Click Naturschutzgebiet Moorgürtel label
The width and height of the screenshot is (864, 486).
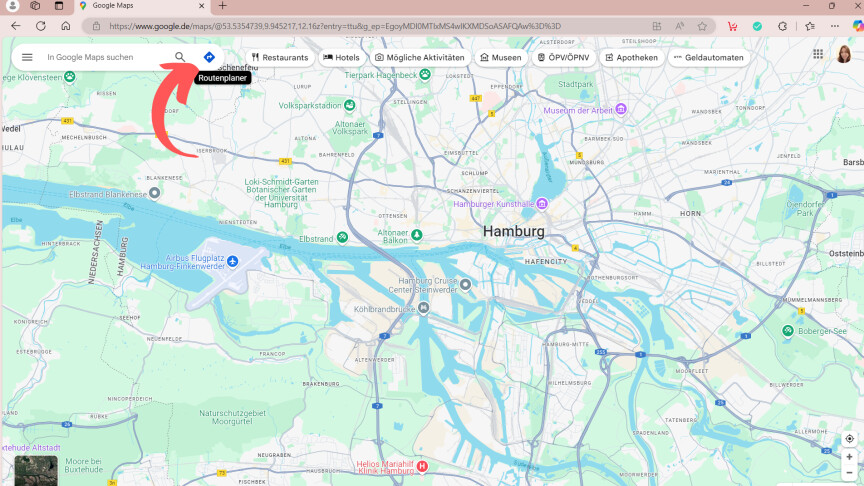click(x=233, y=417)
